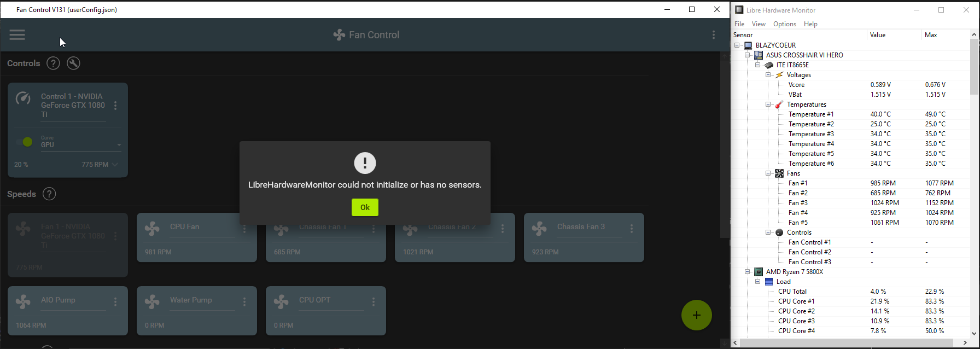Viewport: 980px width, 349px height.
Task: Open the File menu in Libre Hardware Monitor
Action: click(x=739, y=24)
